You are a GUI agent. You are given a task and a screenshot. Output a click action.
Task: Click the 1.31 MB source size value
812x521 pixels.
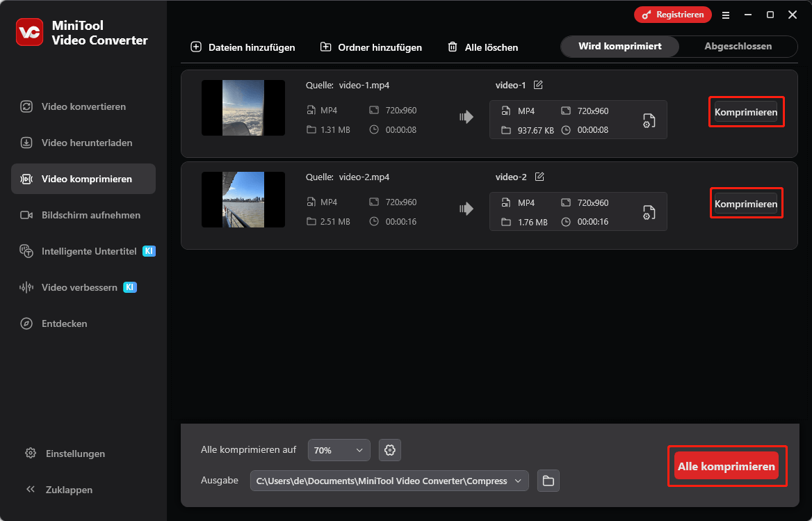[x=335, y=129]
